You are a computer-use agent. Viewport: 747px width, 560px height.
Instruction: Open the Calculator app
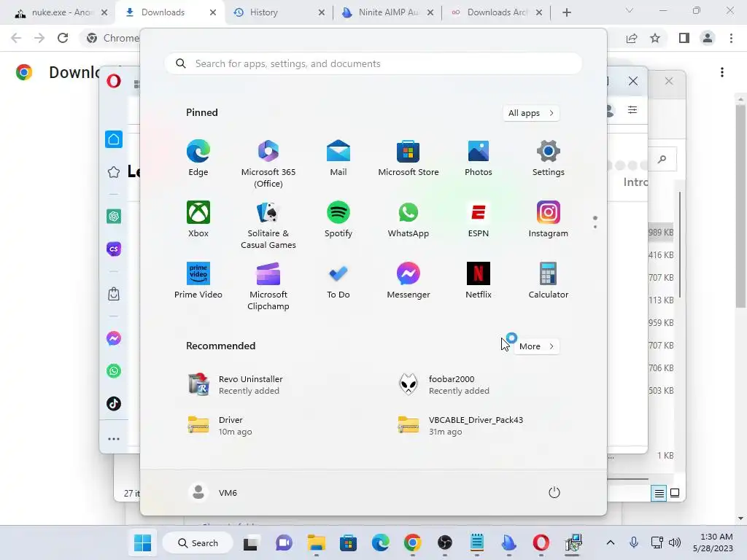tap(549, 281)
